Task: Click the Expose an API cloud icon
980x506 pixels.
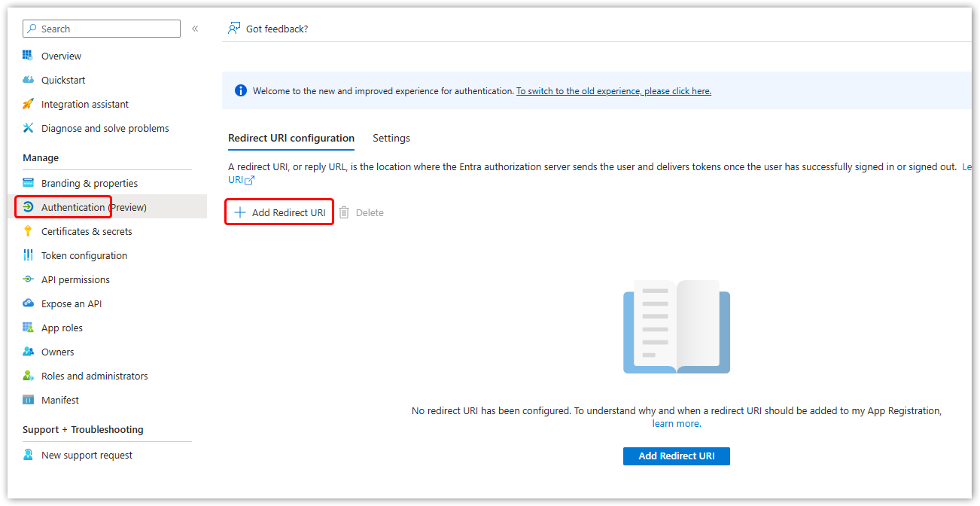Action: point(28,303)
